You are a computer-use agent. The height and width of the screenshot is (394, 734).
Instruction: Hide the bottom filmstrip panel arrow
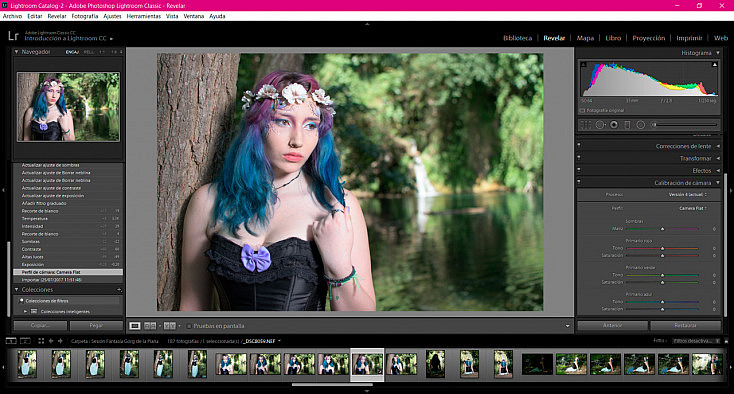pyautogui.click(x=367, y=391)
